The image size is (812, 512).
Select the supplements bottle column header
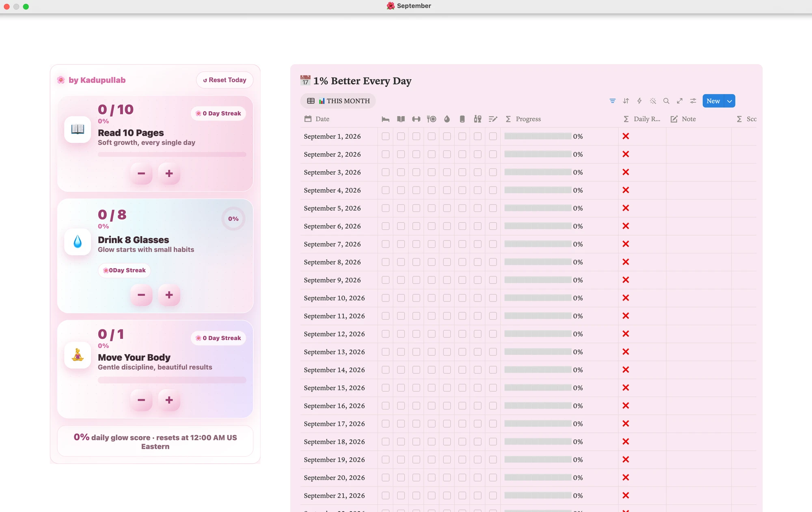pyautogui.click(x=477, y=119)
